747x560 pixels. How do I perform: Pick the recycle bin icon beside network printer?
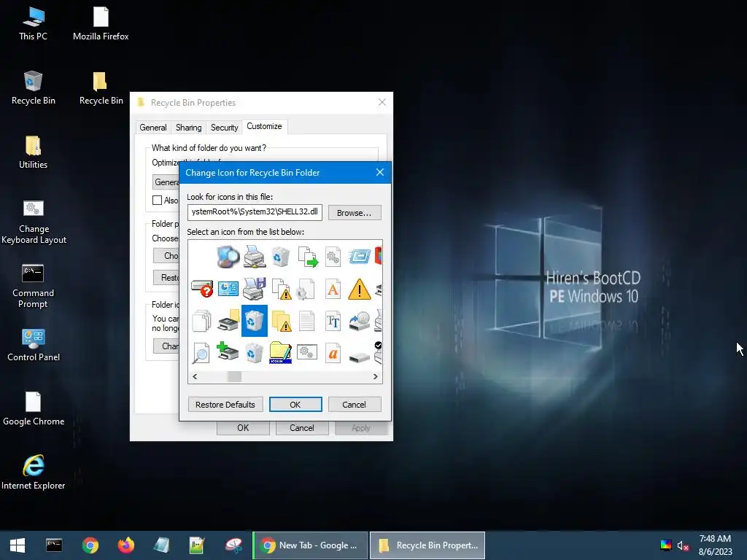pos(281,257)
